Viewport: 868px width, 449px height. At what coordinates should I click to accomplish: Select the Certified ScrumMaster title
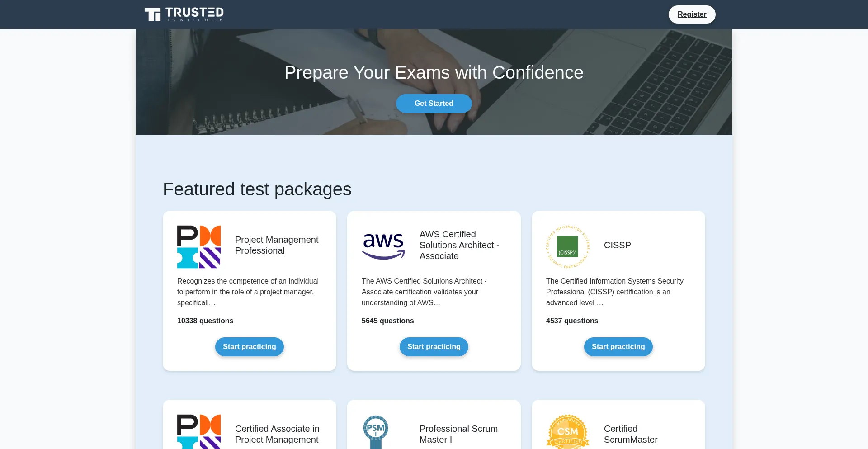pyautogui.click(x=630, y=434)
